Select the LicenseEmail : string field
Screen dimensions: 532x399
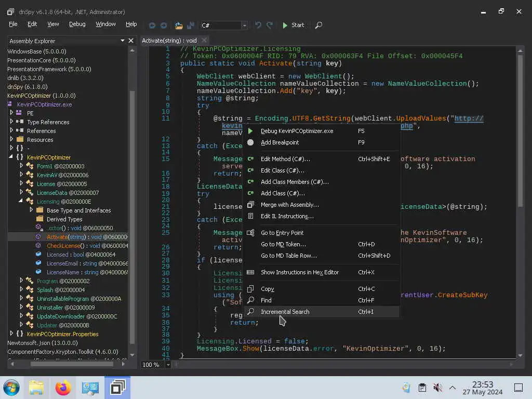coord(87,263)
